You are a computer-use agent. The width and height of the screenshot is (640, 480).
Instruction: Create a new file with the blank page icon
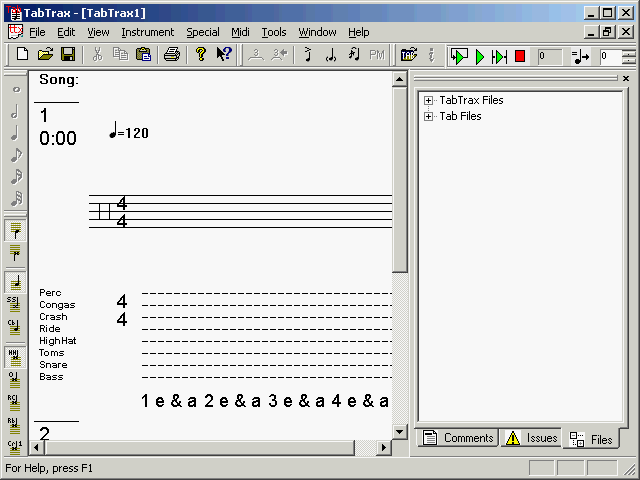(x=22, y=54)
